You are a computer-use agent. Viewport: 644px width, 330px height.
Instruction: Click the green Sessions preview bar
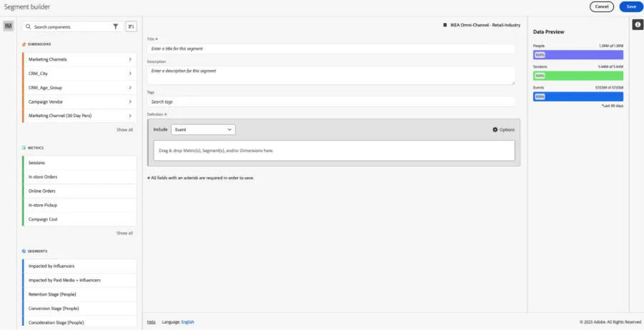[578, 76]
